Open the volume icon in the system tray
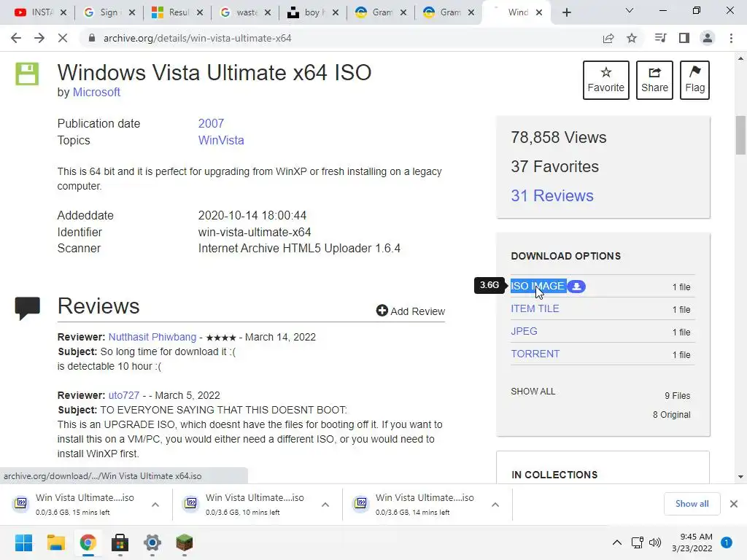This screenshot has width=747, height=560. click(x=655, y=542)
